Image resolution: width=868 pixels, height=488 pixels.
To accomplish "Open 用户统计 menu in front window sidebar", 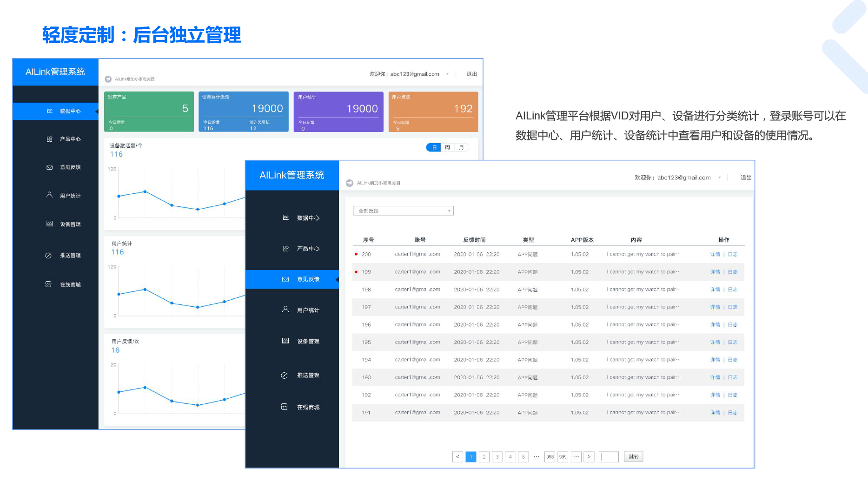I will tap(292, 310).
